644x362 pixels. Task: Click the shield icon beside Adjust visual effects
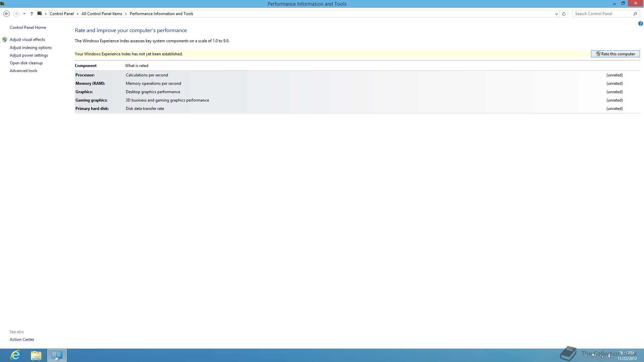5,40
